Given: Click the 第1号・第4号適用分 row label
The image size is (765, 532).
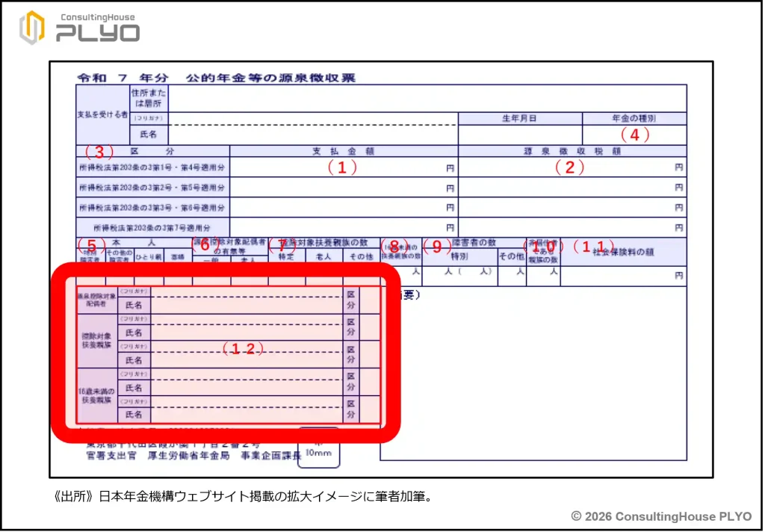Looking at the screenshot, I should click(x=152, y=168).
